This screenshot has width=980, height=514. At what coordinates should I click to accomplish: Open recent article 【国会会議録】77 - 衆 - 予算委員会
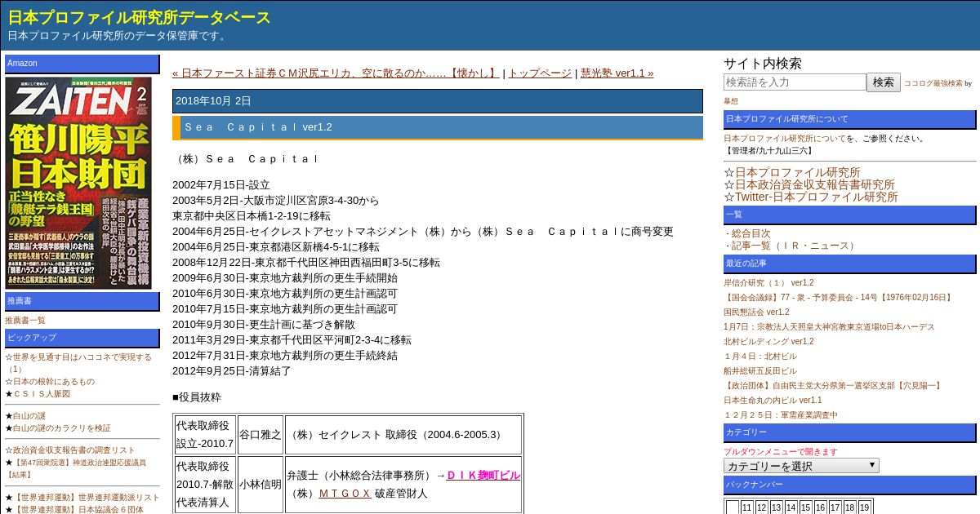[839, 298]
